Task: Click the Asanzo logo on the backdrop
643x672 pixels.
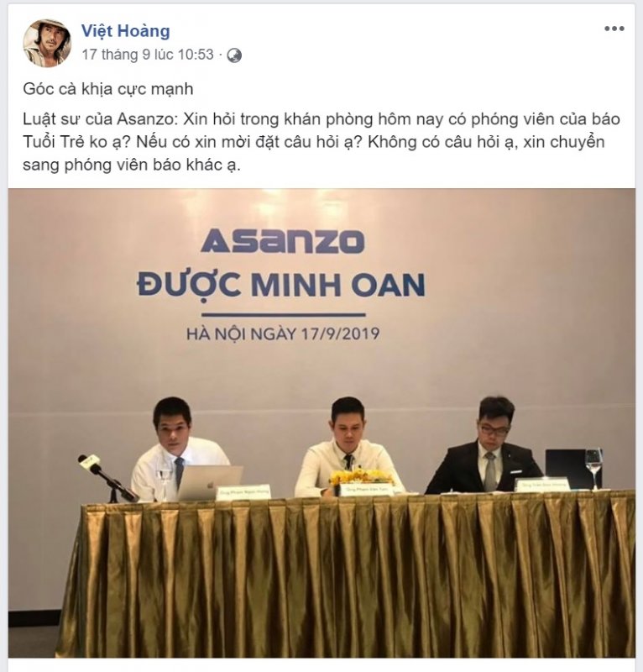Action: pyautogui.click(x=283, y=241)
